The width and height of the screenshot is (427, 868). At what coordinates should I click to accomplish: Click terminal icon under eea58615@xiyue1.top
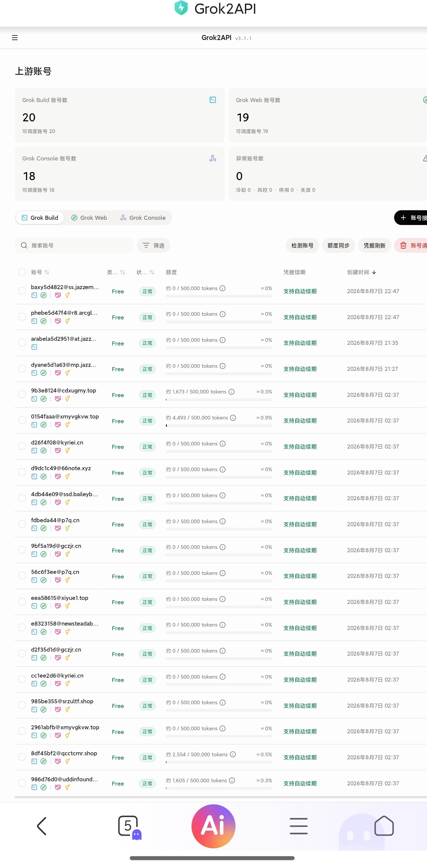click(34, 606)
